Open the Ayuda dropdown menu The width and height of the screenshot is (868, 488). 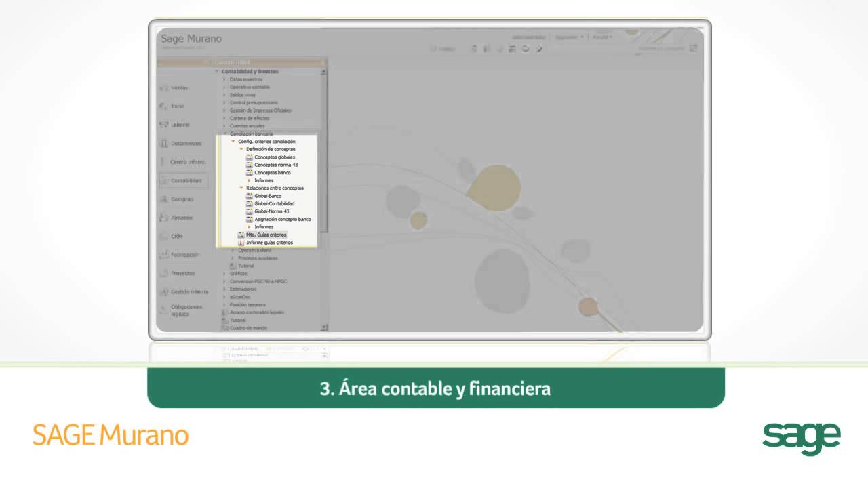(x=602, y=37)
